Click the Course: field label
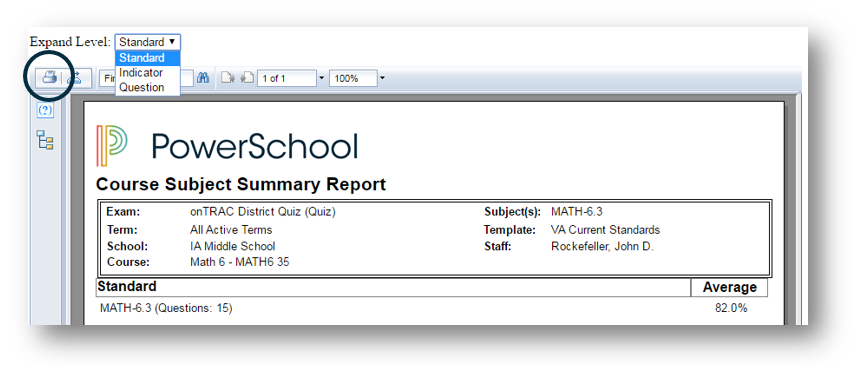 tap(128, 262)
